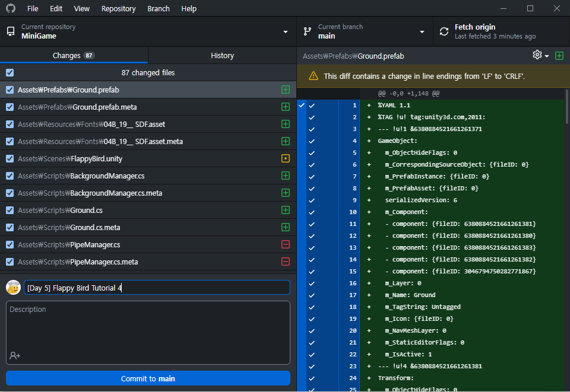Click the warning triangle in the line endings banner
Screen dimensions: 570x392
tap(313, 76)
